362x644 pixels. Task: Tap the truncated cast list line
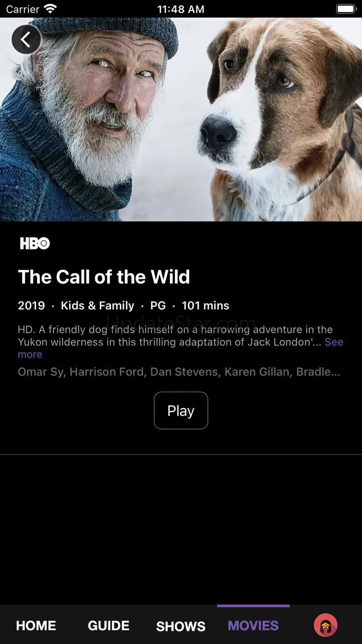coord(179,372)
